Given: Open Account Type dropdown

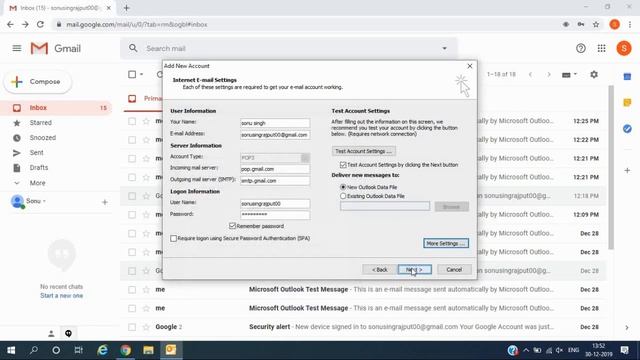Looking at the screenshot, I should tap(305, 158).
